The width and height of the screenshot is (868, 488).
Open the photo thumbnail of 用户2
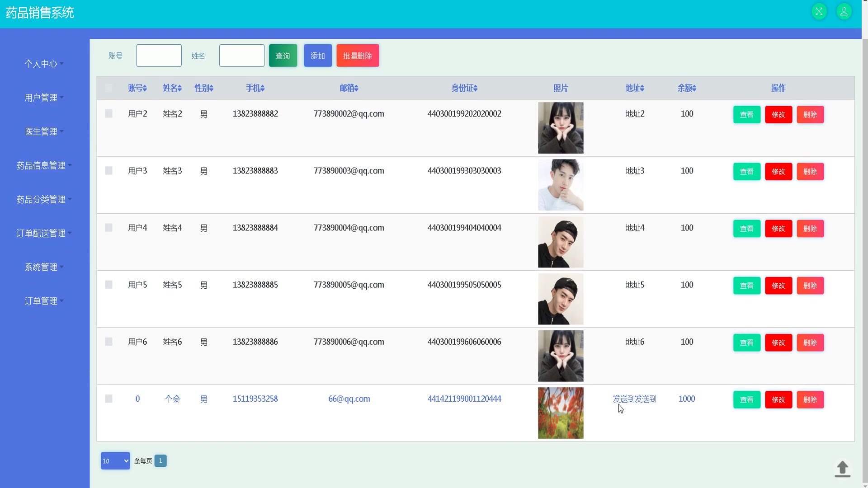point(561,128)
